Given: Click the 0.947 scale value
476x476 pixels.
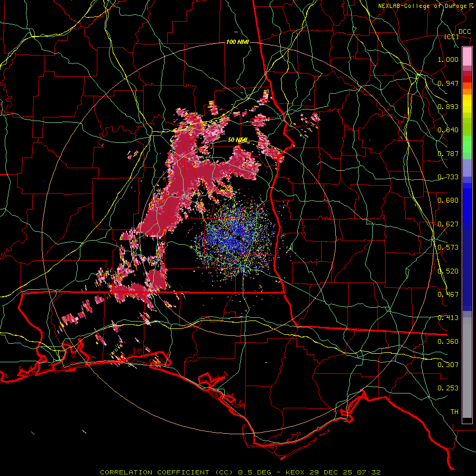Looking at the screenshot, I should coord(448,83).
